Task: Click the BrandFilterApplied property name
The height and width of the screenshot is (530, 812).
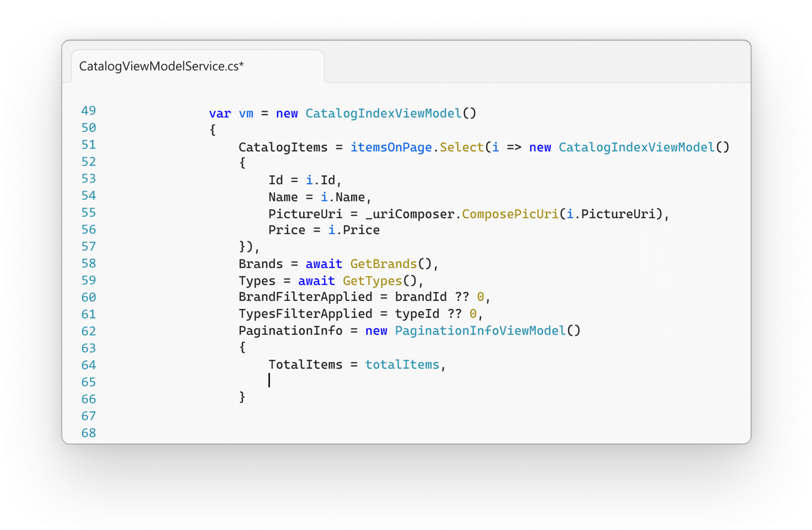Action: 305,297
